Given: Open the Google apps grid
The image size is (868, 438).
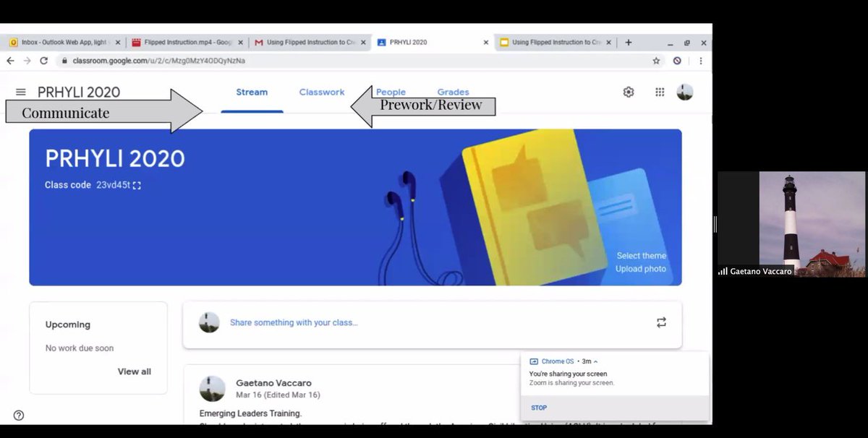Looking at the screenshot, I should (659, 92).
